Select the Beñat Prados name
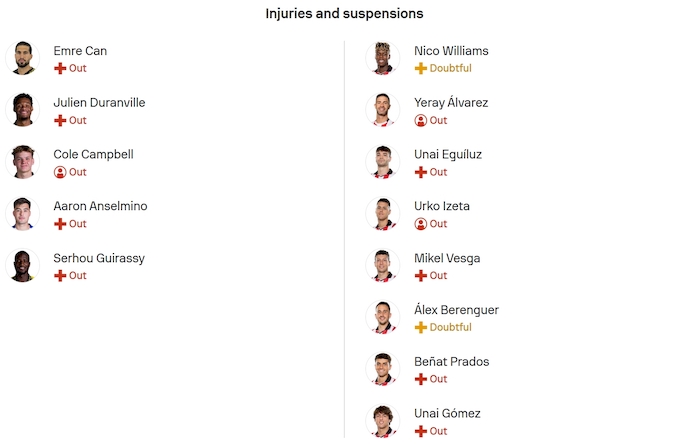 click(x=451, y=362)
